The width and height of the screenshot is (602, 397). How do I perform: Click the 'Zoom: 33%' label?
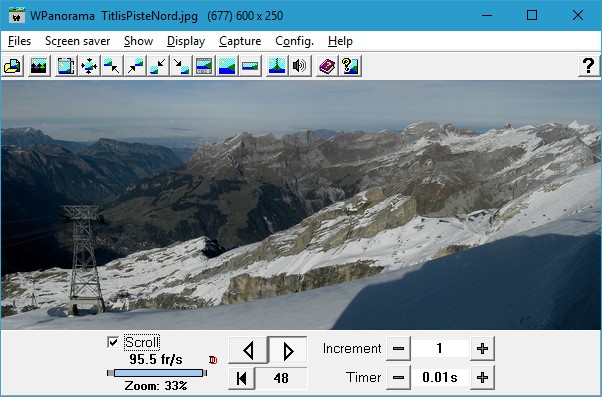pos(155,385)
